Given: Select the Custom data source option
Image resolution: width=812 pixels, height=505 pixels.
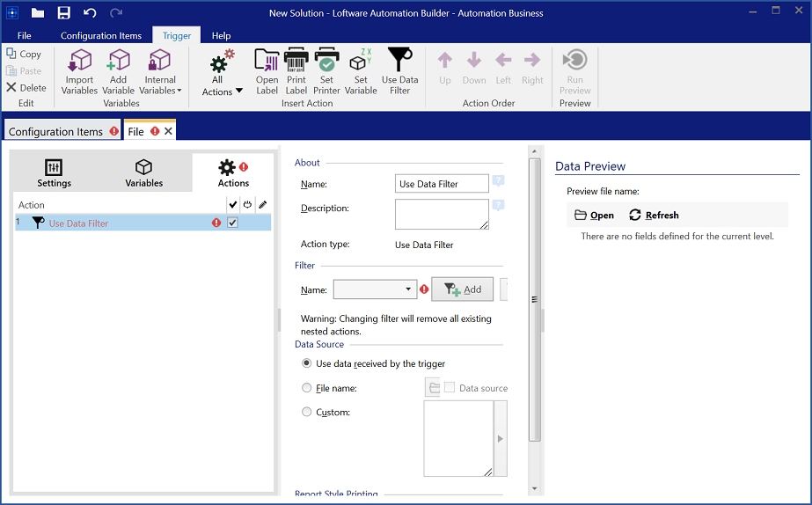Looking at the screenshot, I should pos(307,412).
